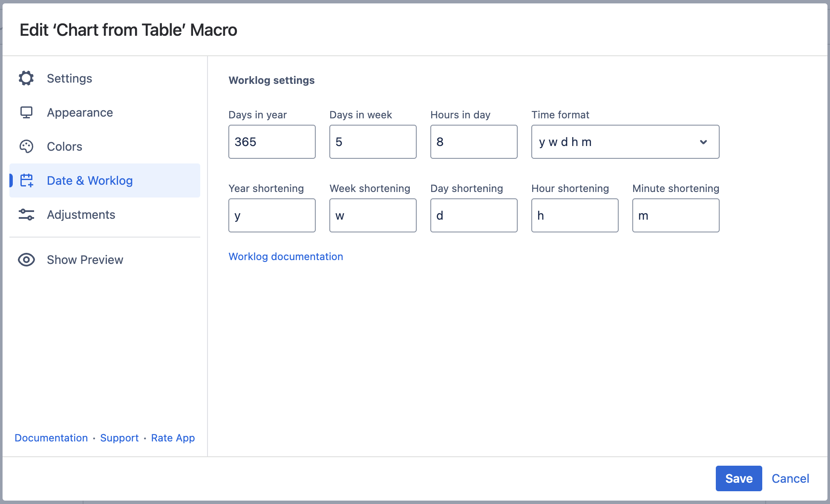Click the Show Preview eye icon
This screenshot has height=504, width=830.
click(x=26, y=260)
